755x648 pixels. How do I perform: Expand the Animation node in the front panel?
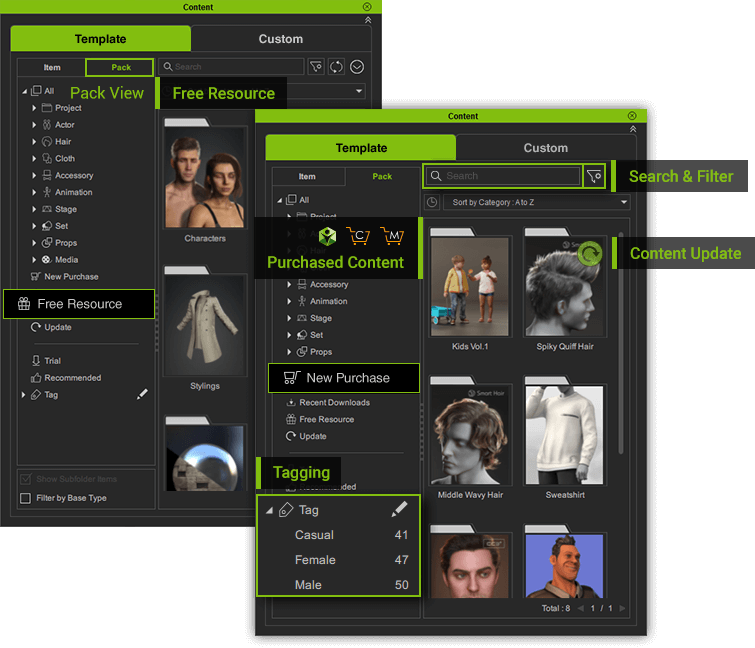tap(289, 301)
